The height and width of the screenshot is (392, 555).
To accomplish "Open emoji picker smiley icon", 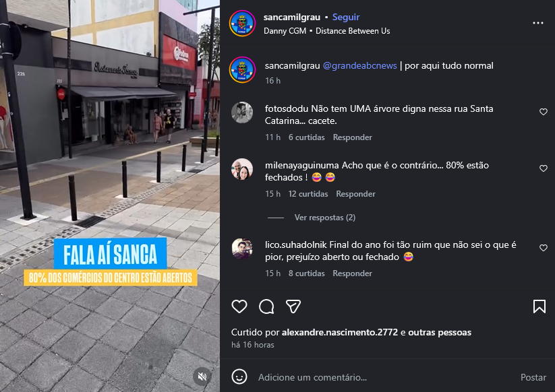I will [x=239, y=377].
